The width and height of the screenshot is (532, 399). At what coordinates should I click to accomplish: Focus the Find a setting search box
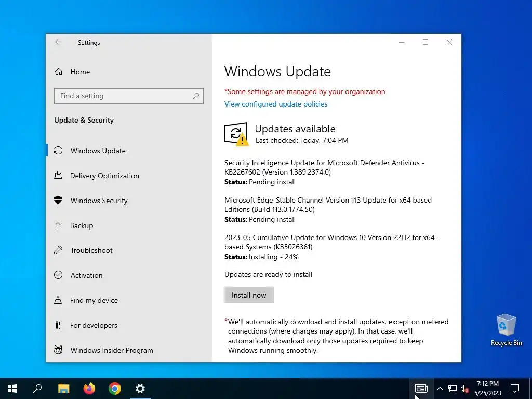click(x=129, y=96)
